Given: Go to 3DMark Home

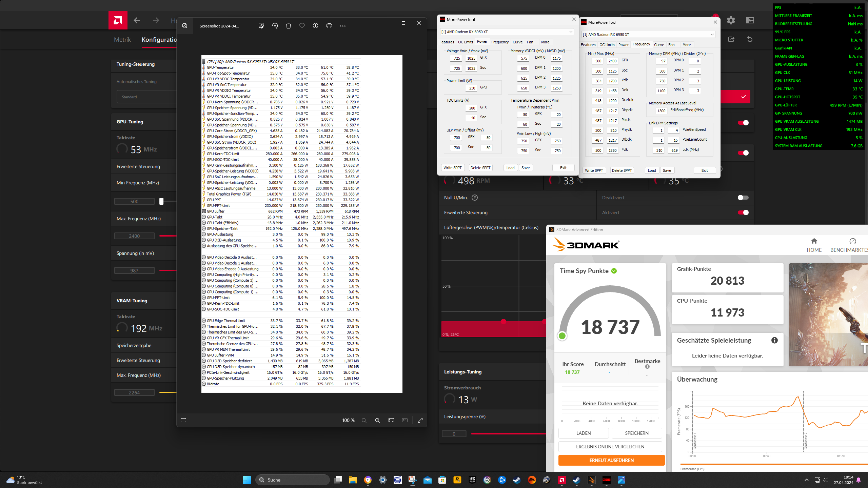Looking at the screenshot, I should tap(814, 245).
